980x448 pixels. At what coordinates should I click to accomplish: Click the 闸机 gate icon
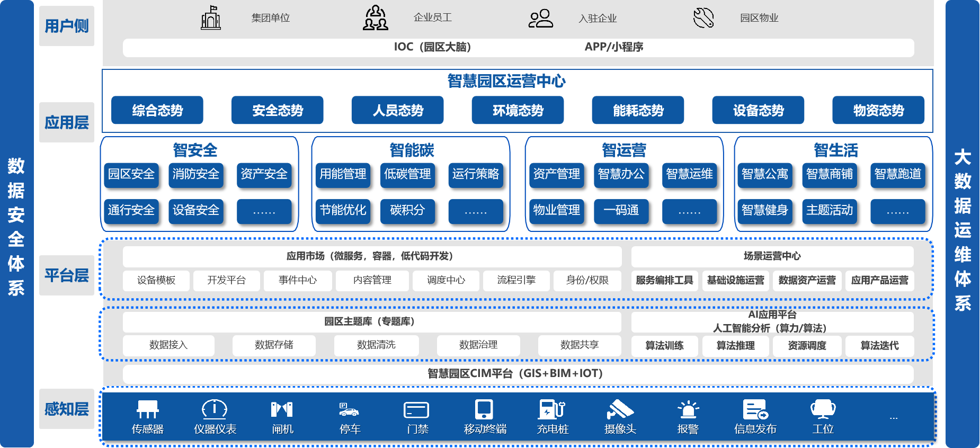pos(282,409)
